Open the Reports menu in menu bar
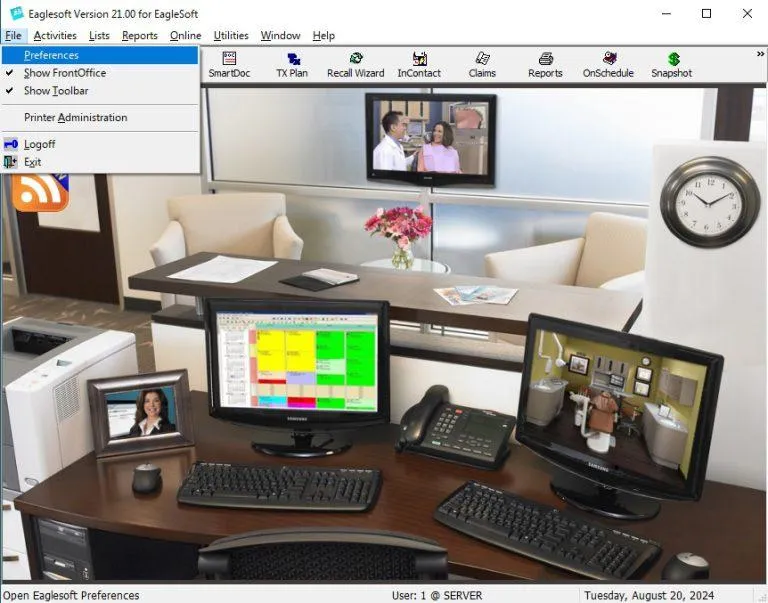768x603 pixels. [x=140, y=36]
